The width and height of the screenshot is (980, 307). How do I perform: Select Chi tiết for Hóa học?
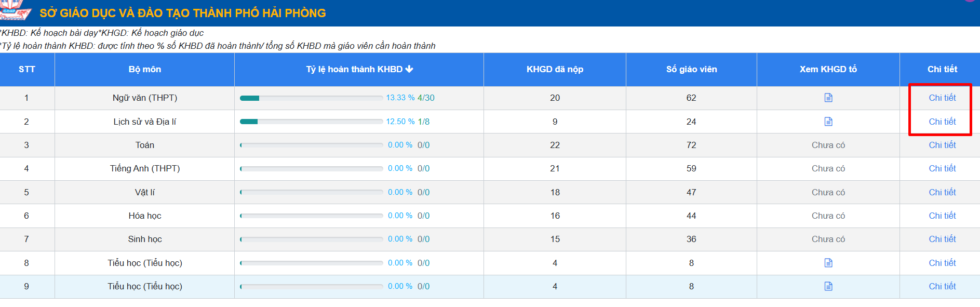click(x=942, y=216)
